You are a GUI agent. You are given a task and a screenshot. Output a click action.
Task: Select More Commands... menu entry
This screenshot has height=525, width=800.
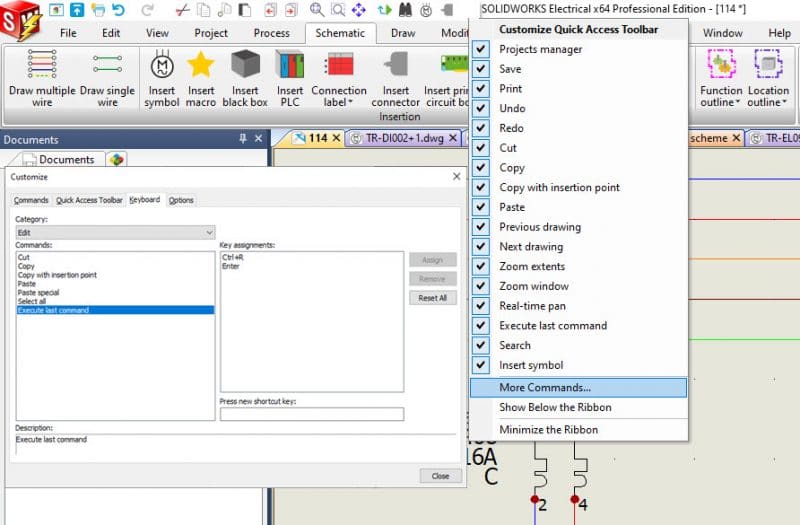[x=578, y=387]
